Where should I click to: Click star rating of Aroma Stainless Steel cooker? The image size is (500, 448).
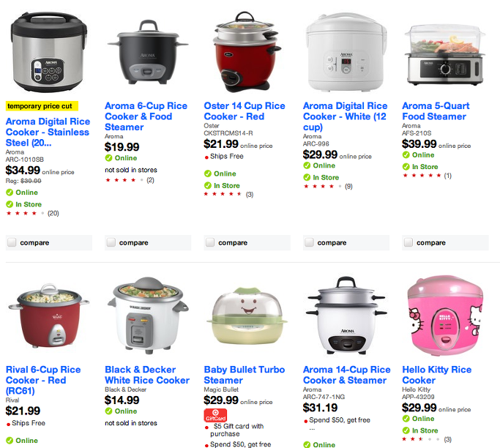(x=26, y=213)
